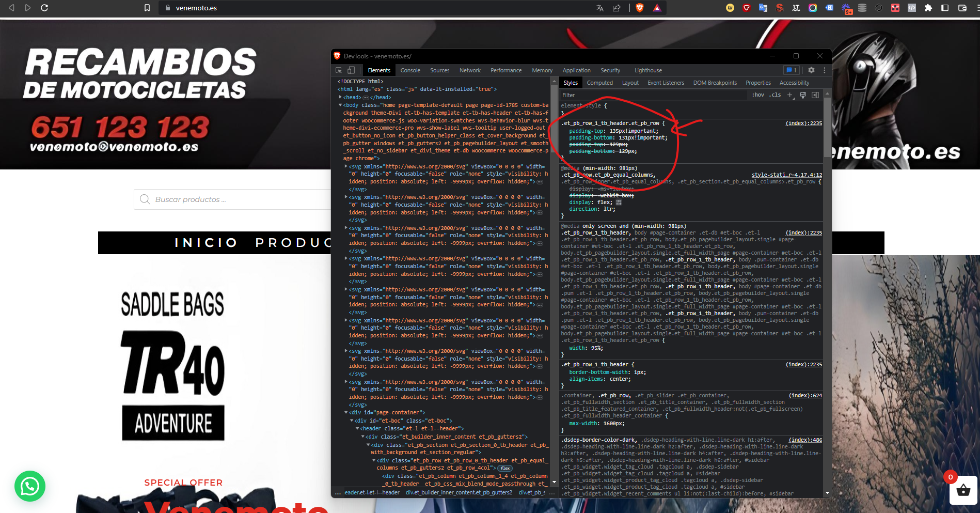980x513 pixels.
Task: Open the Google Translate extension icon
Action: click(763, 8)
